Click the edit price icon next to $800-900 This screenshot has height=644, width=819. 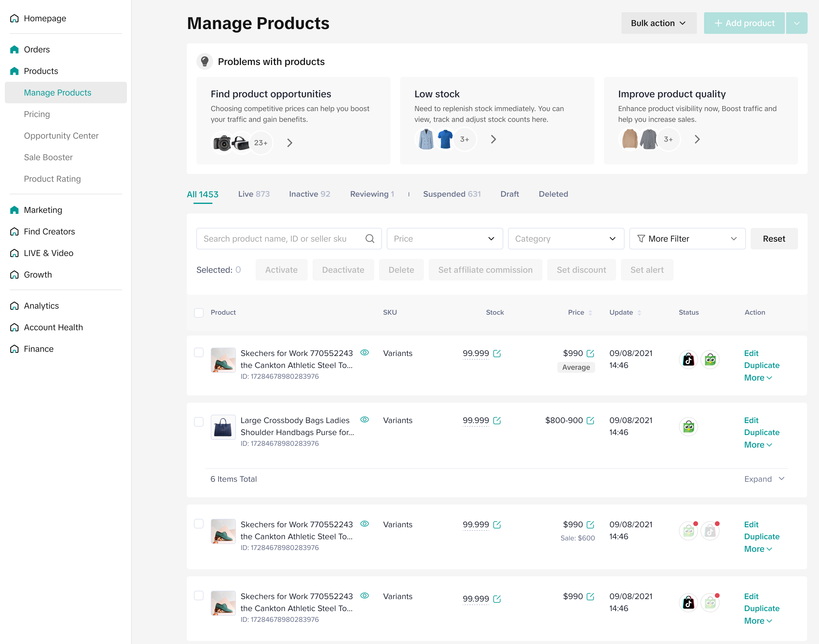click(590, 420)
